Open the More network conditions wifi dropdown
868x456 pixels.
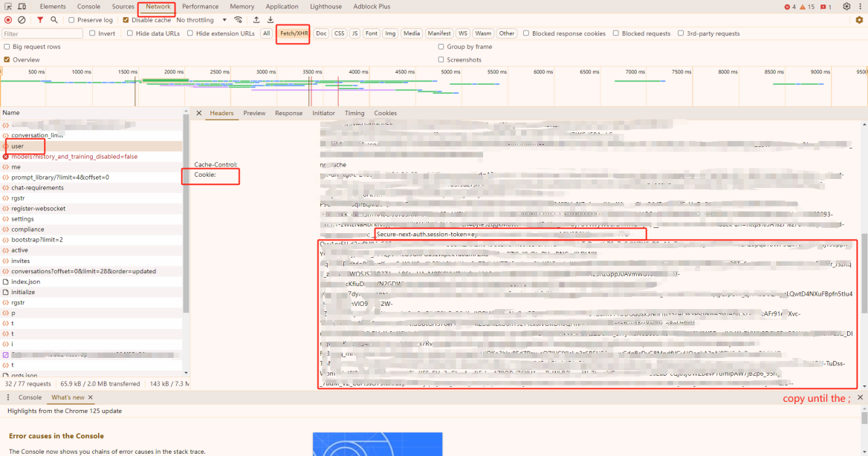237,20
